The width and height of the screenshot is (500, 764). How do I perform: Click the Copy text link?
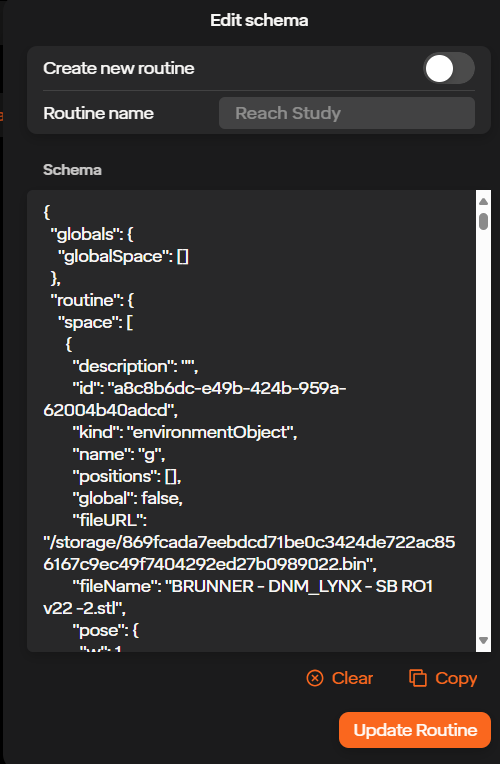tap(456, 678)
